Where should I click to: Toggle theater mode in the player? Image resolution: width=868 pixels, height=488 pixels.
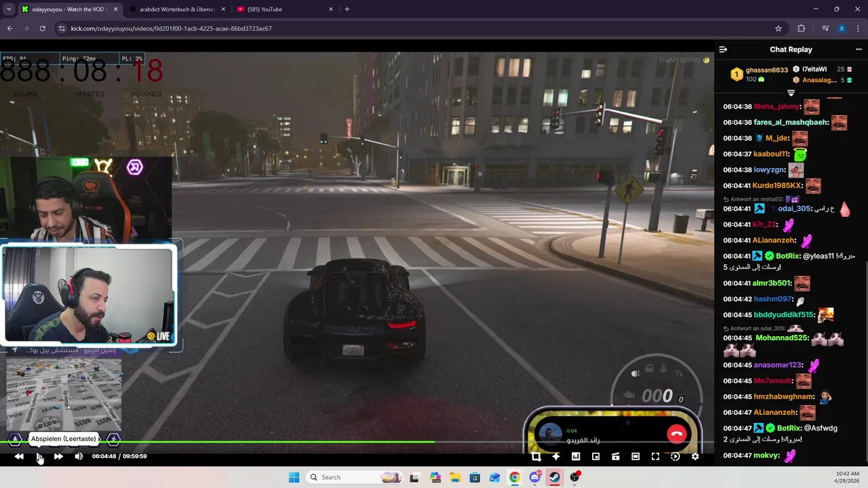635,457
